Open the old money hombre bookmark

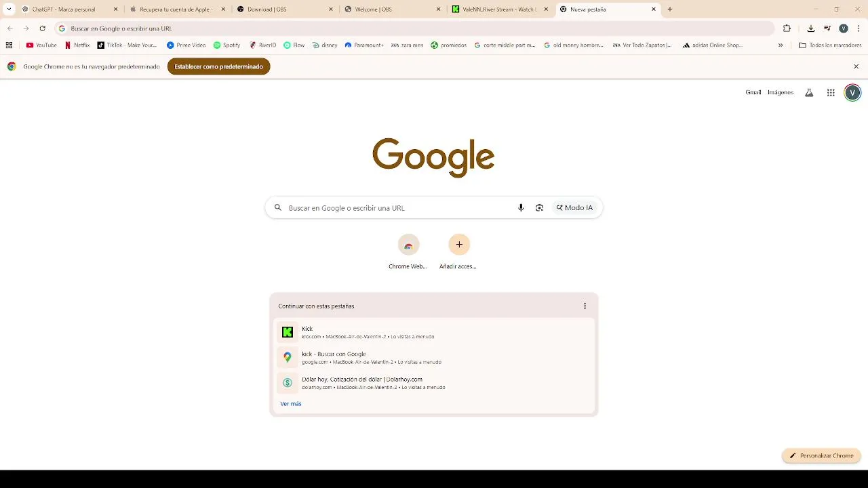(574, 45)
